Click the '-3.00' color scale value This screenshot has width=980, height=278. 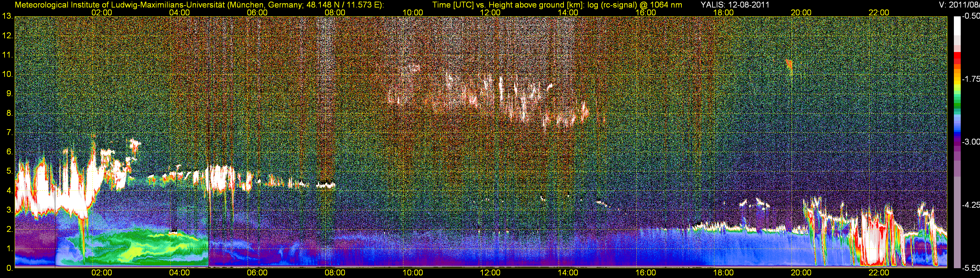[971, 142]
